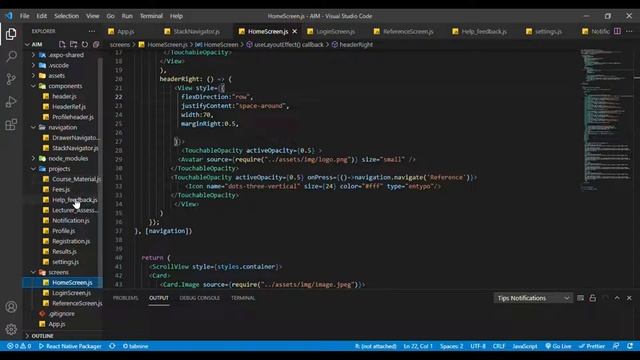Open feedback icon in status bar
Screen dimensions: 640x360
click(616, 346)
